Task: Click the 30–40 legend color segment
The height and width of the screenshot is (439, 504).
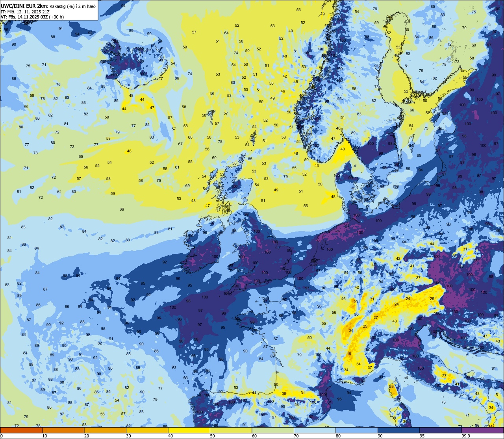Action: (x=147, y=430)
